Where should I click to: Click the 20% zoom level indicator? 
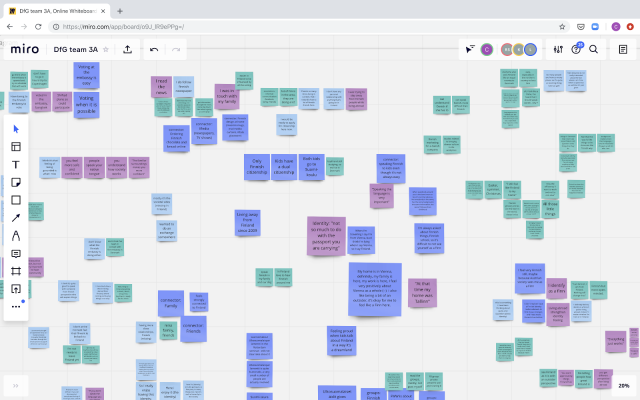pyautogui.click(x=623, y=385)
